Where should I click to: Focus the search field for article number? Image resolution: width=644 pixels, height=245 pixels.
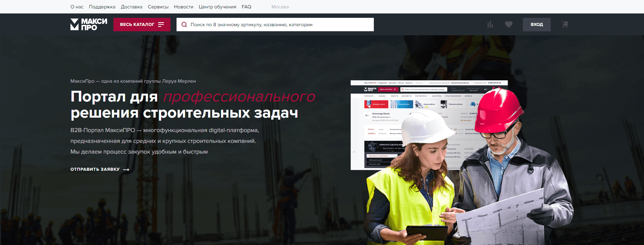click(x=275, y=25)
